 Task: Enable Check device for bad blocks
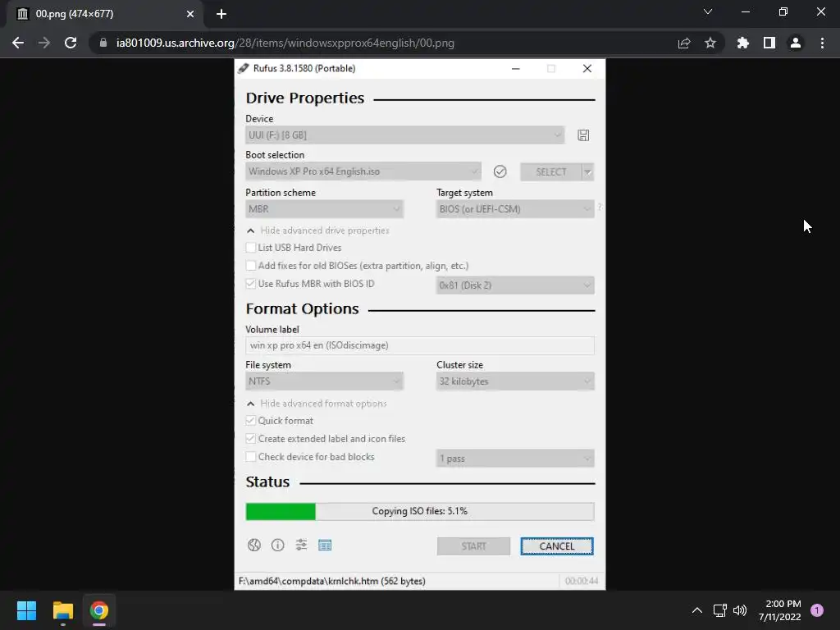[x=251, y=457]
